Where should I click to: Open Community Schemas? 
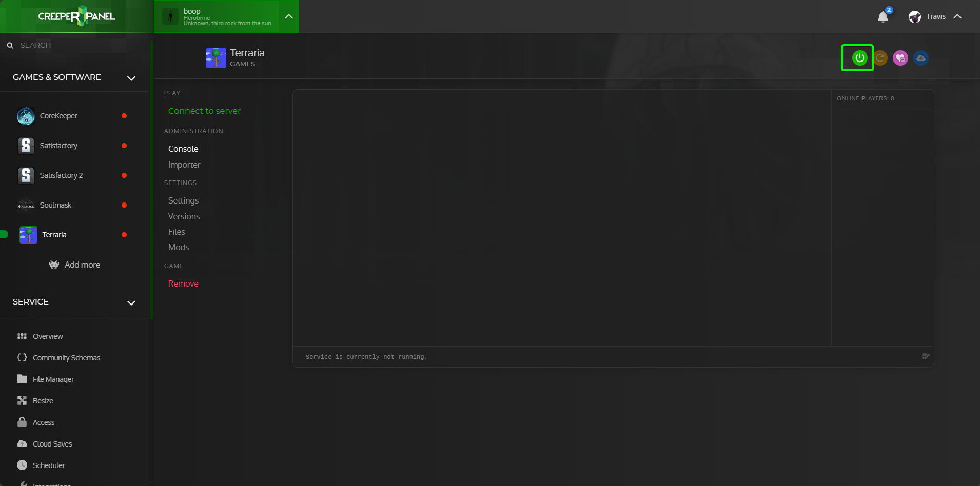[x=66, y=358]
